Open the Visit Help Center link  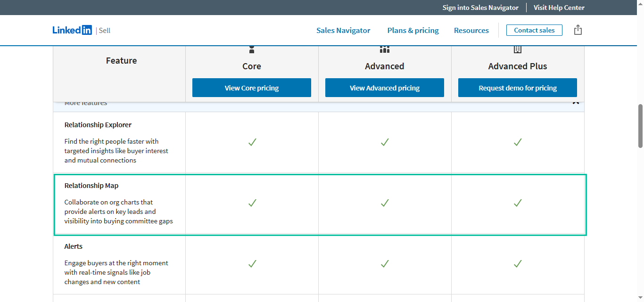[559, 8]
